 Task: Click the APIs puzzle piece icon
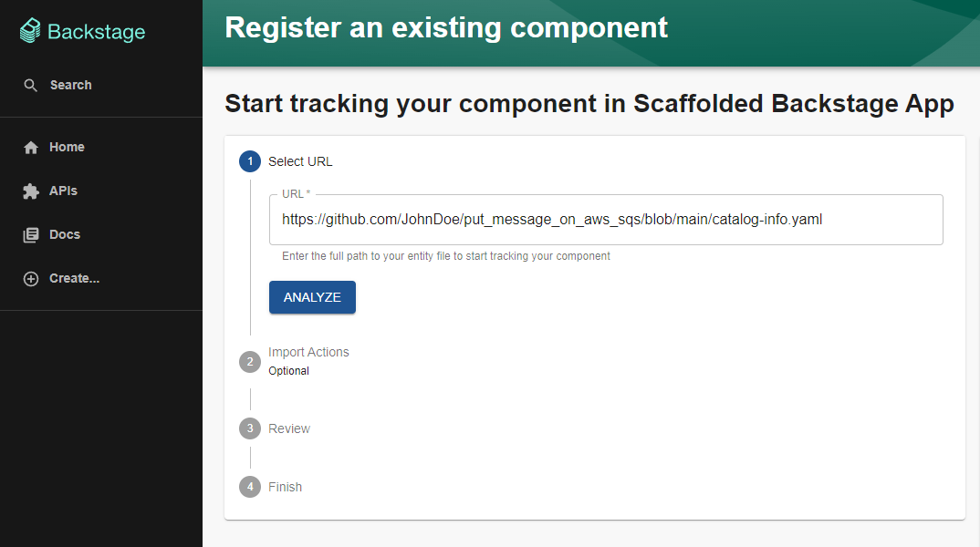click(31, 191)
